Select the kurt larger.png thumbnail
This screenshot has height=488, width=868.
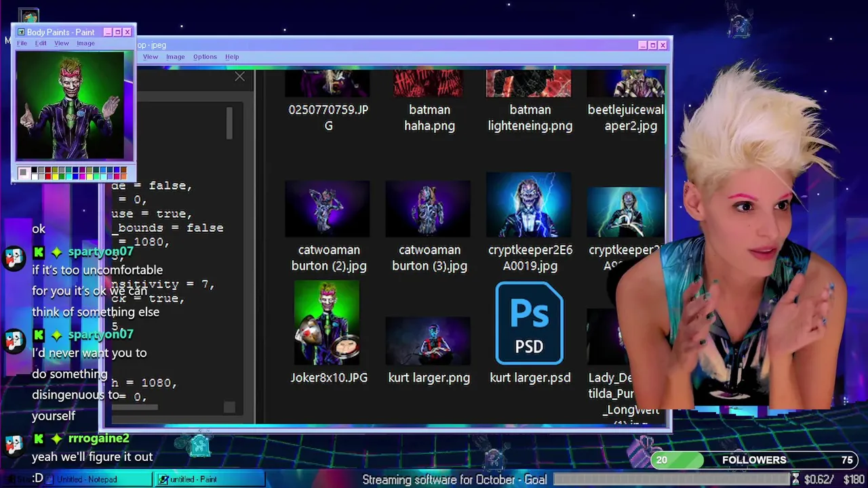tap(428, 342)
